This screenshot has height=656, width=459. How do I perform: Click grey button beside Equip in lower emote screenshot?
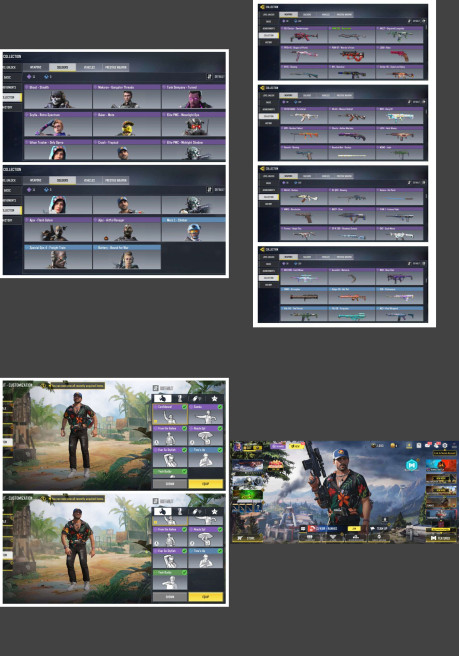pyautogui.click(x=170, y=597)
